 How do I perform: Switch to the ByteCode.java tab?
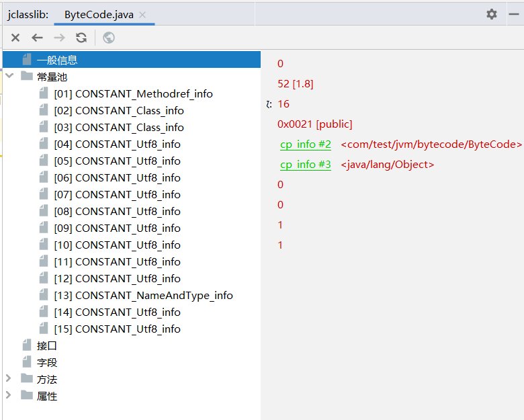(x=99, y=14)
